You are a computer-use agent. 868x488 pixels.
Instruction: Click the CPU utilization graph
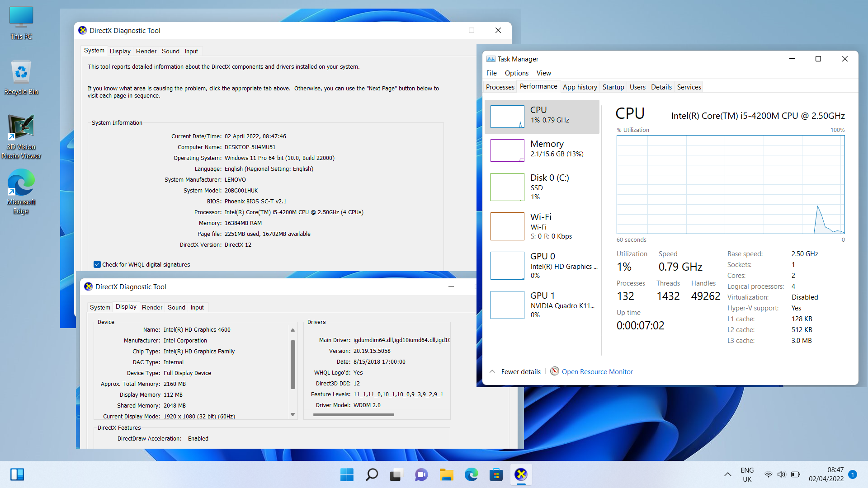click(x=731, y=184)
